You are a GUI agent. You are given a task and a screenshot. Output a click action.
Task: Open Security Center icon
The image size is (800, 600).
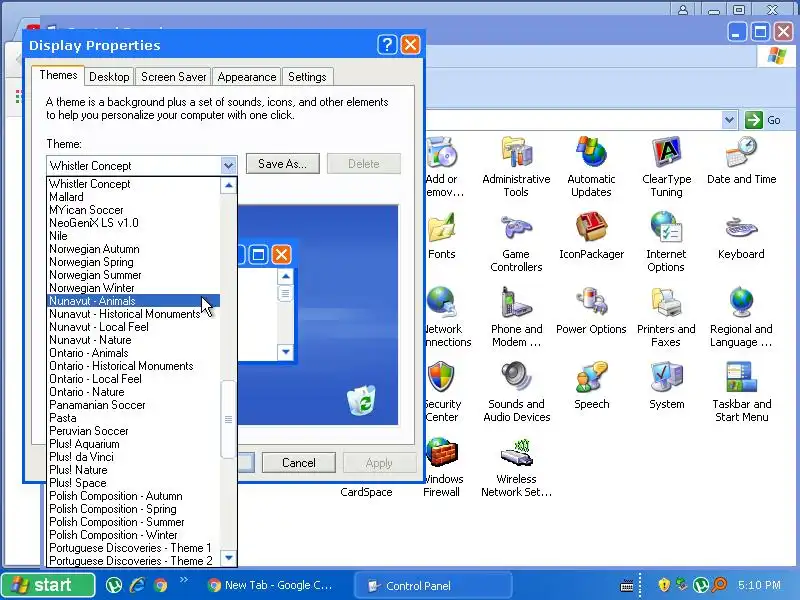pos(442,392)
